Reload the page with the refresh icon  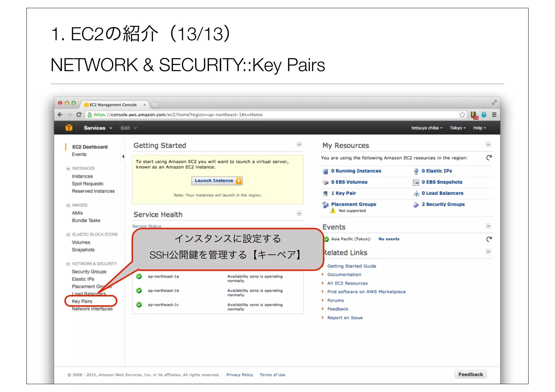click(79, 115)
